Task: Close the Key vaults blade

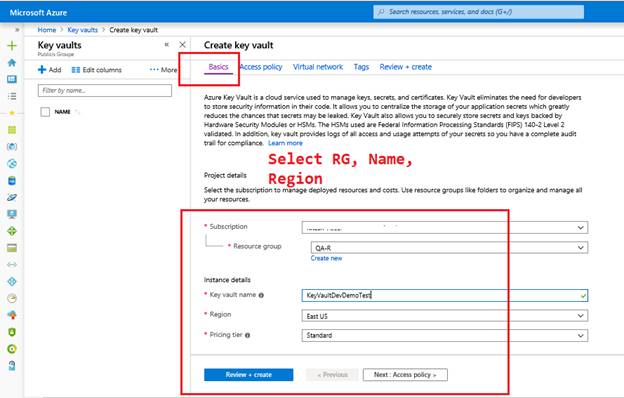Action: click(182, 45)
